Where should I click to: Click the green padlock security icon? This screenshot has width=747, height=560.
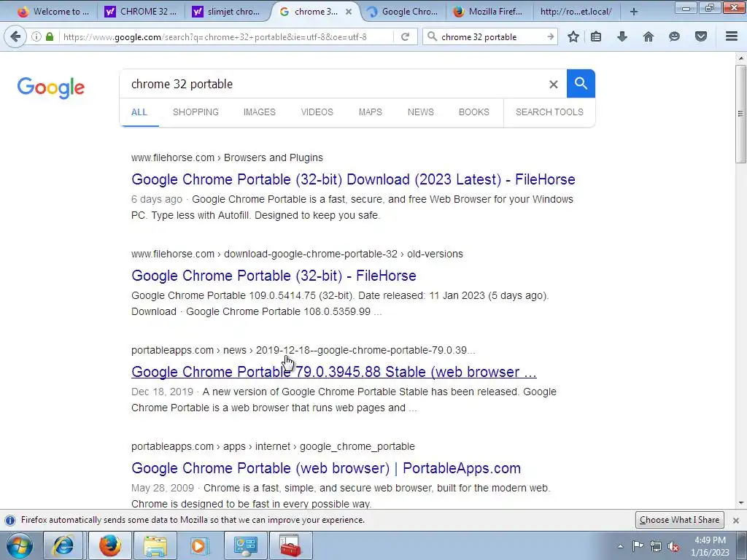50,36
